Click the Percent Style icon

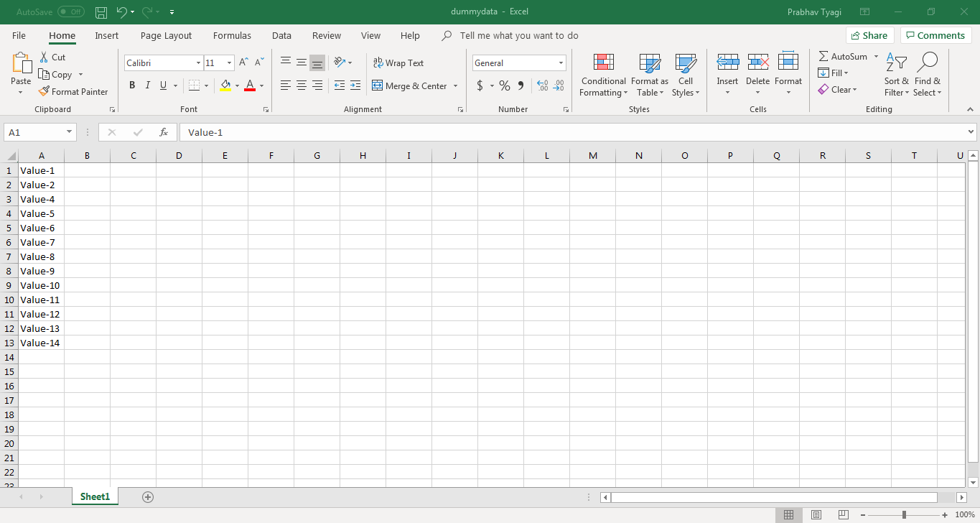coord(505,86)
